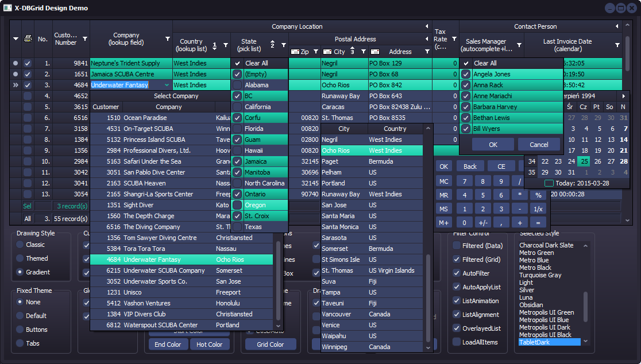Uncheck Jamaica in the State pick list

click(237, 161)
